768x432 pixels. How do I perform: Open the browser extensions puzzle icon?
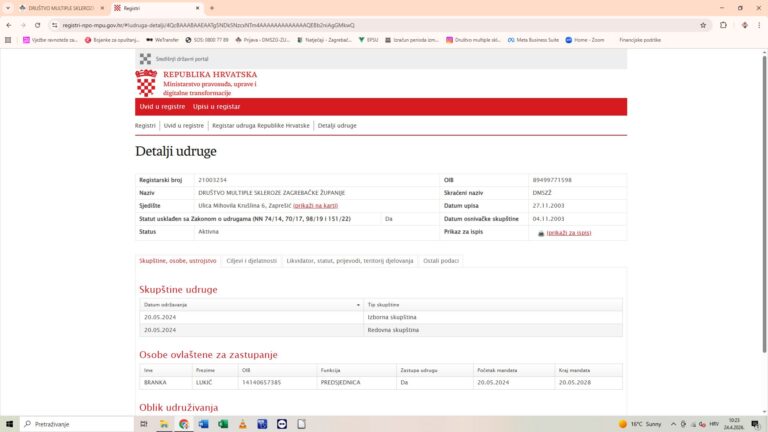pyautogui.click(x=723, y=24)
